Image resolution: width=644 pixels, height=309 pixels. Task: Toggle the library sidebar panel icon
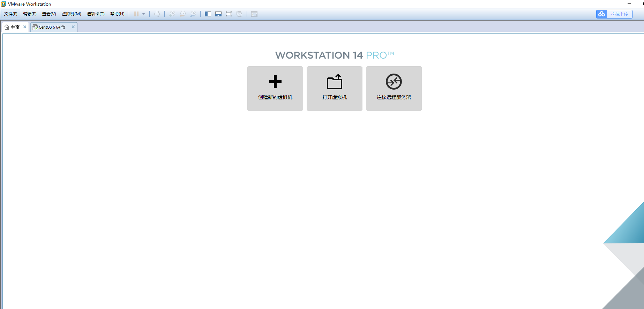208,14
